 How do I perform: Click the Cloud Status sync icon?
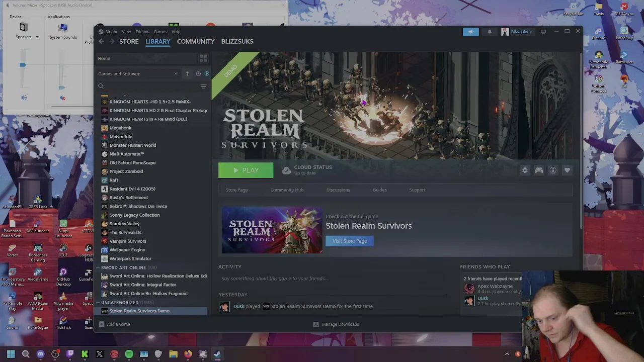[286, 170]
